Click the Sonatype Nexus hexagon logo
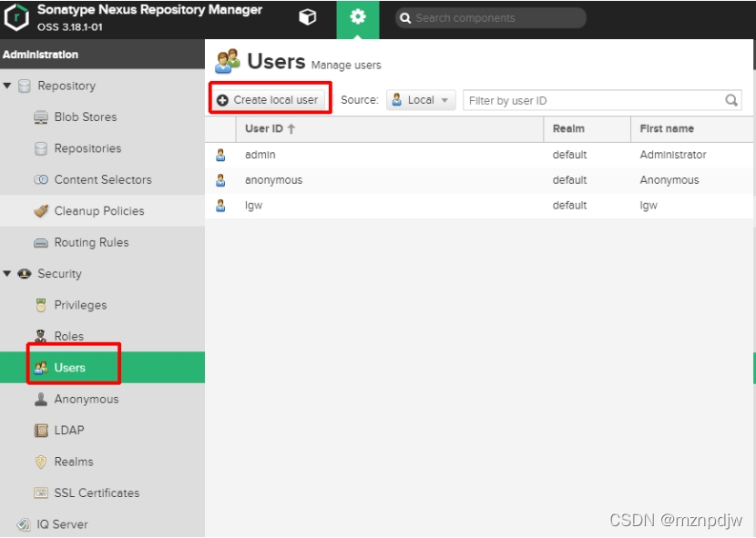 (x=17, y=18)
